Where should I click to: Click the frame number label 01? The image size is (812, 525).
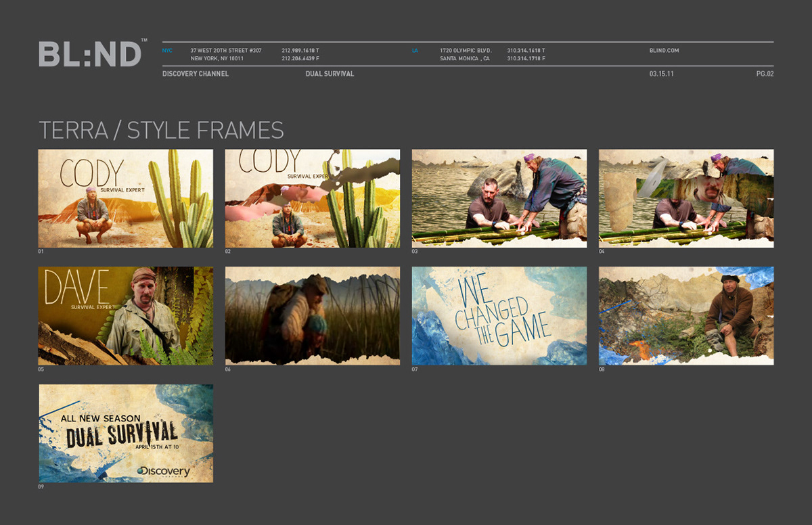click(x=41, y=252)
